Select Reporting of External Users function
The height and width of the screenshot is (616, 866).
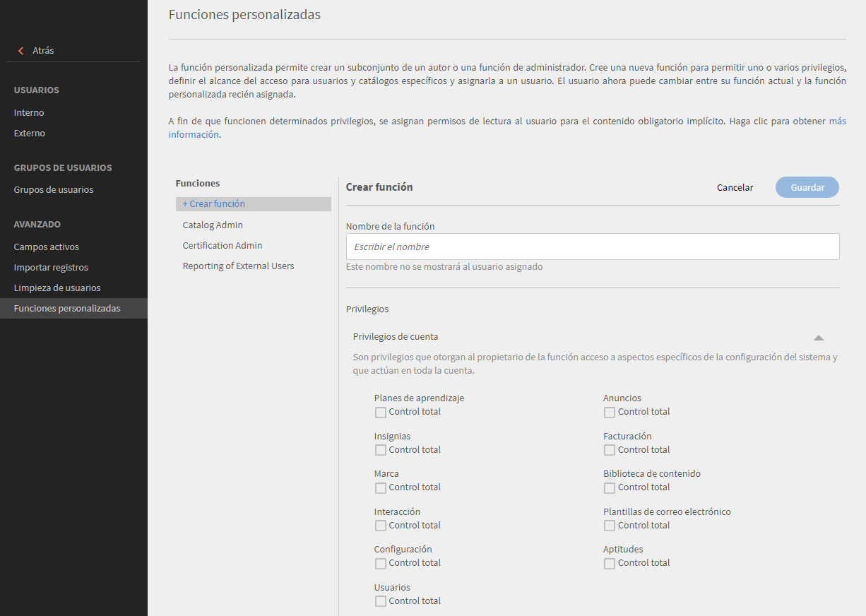click(x=238, y=266)
